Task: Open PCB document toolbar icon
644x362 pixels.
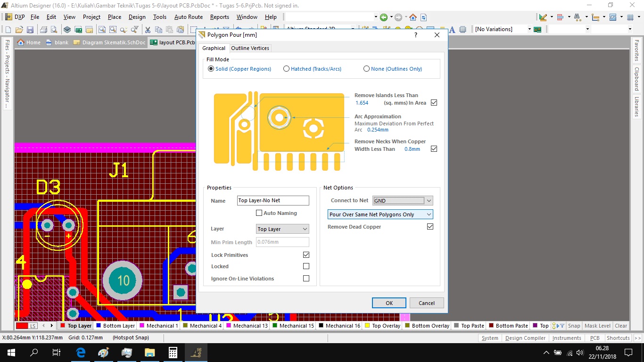Action: (x=78, y=30)
